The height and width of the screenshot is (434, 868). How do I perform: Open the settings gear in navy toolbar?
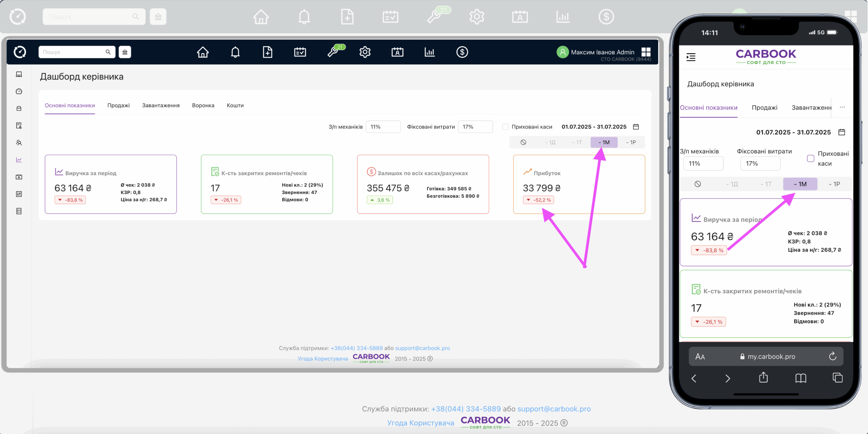[x=365, y=52]
